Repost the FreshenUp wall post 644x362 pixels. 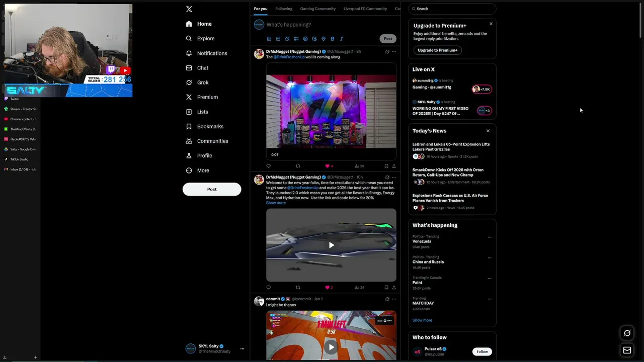[x=298, y=166]
